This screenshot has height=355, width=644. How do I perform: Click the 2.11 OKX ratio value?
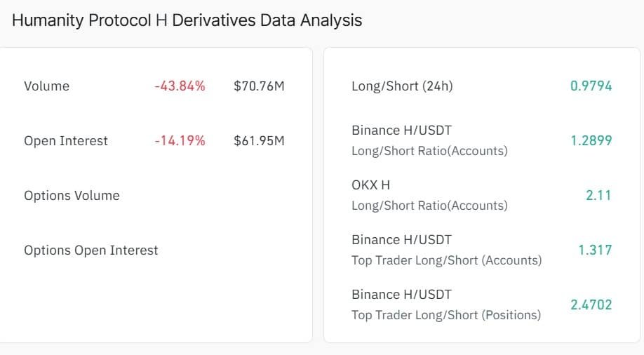tap(598, 195)
